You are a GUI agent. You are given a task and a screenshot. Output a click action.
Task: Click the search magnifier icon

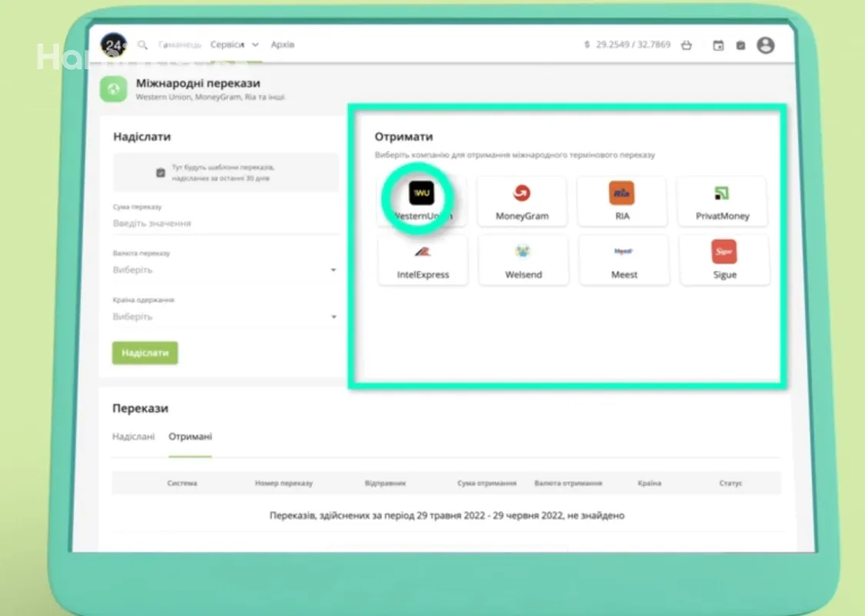coord(142,45)
